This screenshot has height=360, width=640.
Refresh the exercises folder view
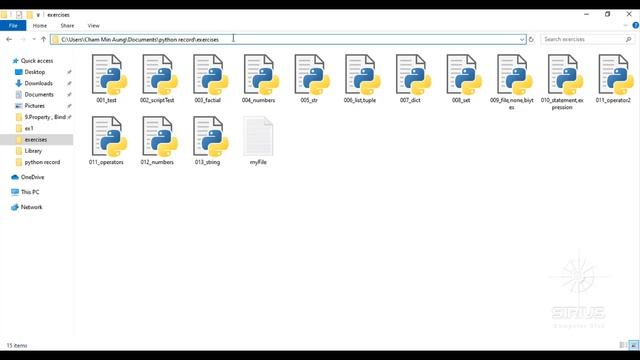point(531,39)
